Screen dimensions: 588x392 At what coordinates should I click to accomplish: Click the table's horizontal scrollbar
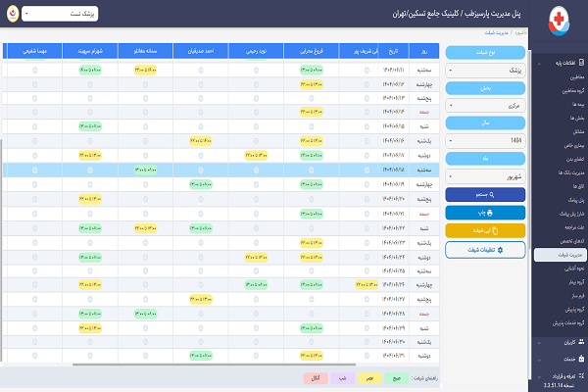(x=214, y=365)
